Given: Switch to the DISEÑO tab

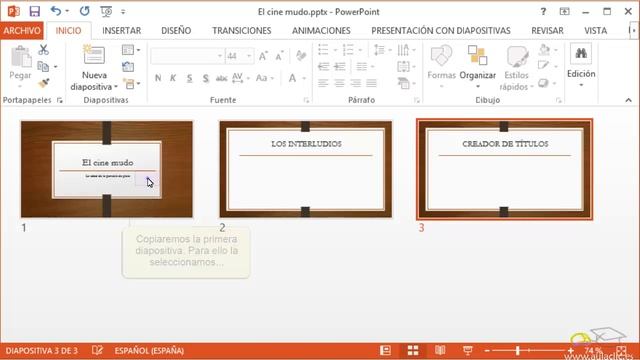Looking at the screenshot, I should coord(176,31).
